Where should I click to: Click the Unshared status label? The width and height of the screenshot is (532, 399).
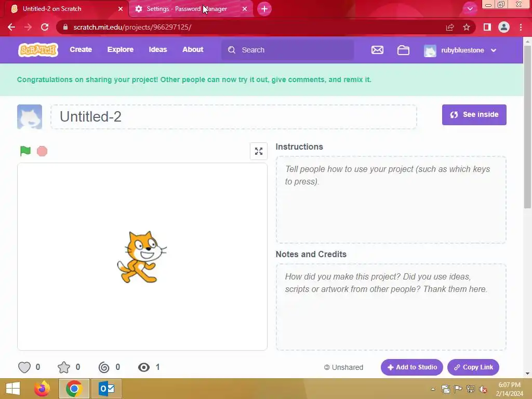point(343,367)
